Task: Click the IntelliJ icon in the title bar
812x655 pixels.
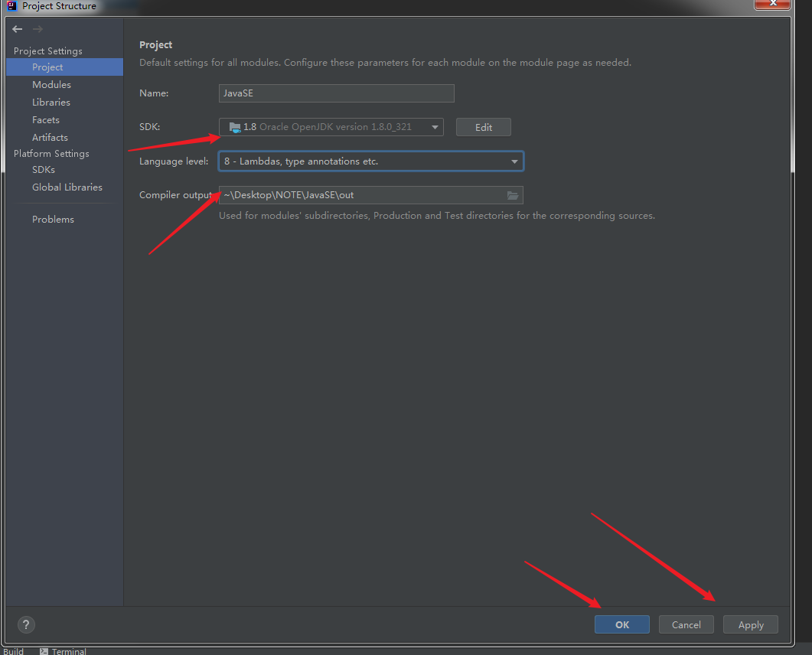Action: (12, 5)
